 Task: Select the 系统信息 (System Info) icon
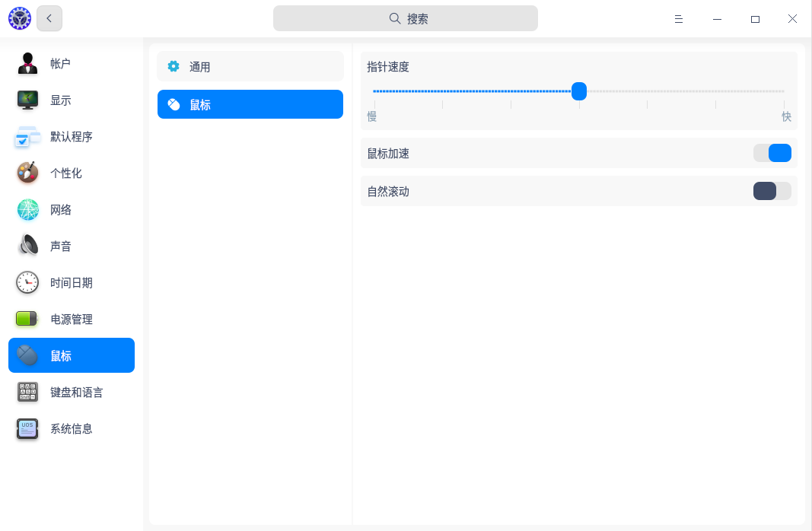28,429
